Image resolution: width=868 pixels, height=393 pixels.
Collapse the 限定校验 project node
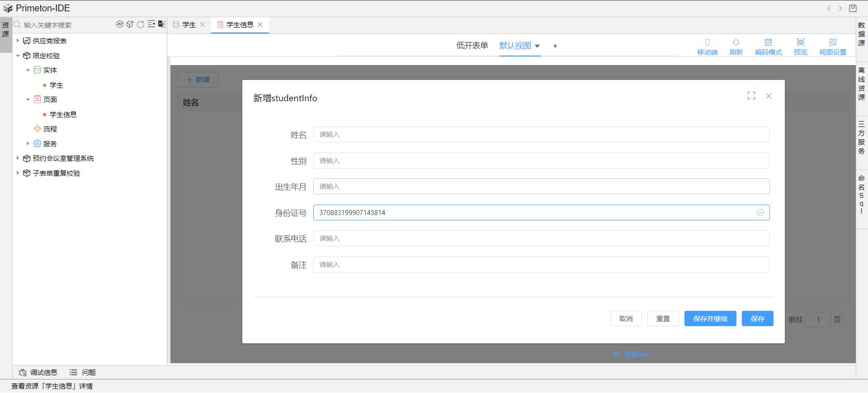click(18, 56)
